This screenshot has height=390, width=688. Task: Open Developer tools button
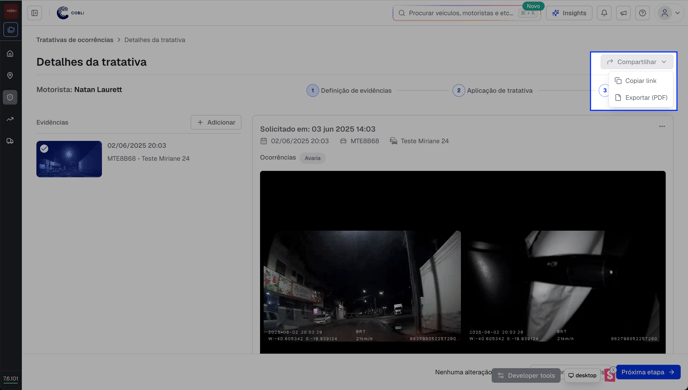[x=526, y=376]
